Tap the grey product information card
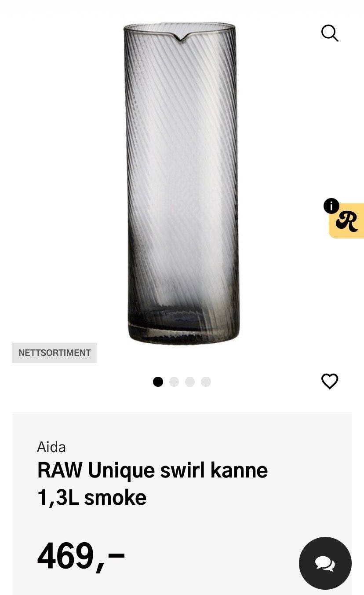This screenshot has width=364, height=595. click(182, 503)
